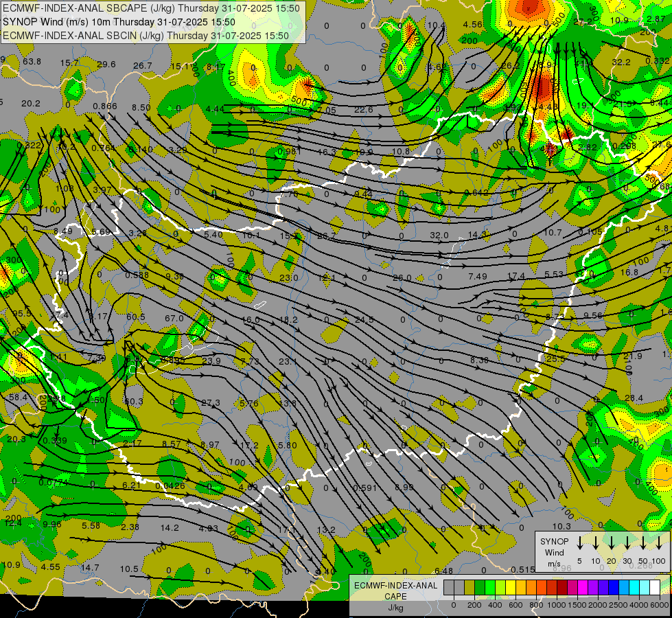The width and height of the screenshot is (672, 618).
Task: Click the 7.49 CIN value on map
Action: (x=478, y=276)
